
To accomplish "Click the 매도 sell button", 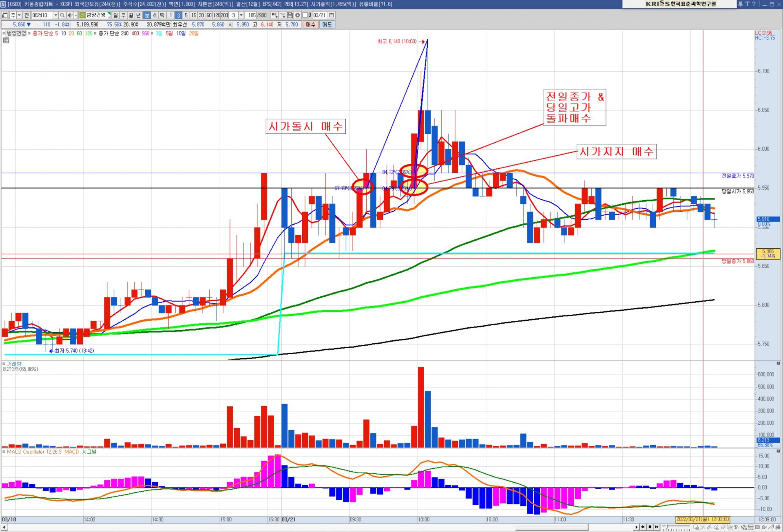I will point(327,24).
